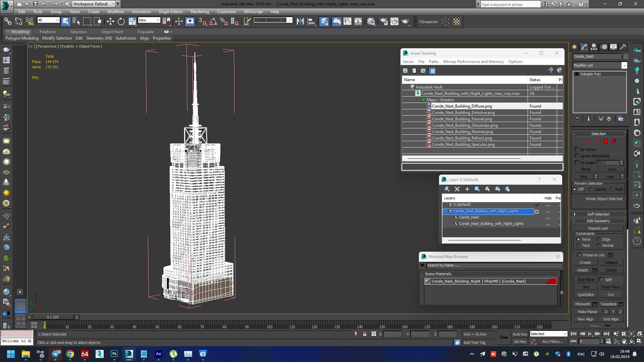
Task: Click the Attach button
Action: click(583, 270)
